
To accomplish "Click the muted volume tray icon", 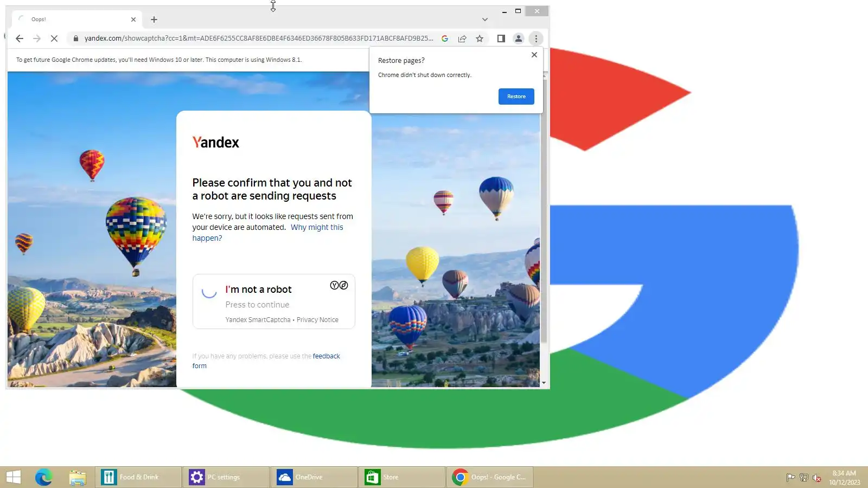I will point(817,478).
